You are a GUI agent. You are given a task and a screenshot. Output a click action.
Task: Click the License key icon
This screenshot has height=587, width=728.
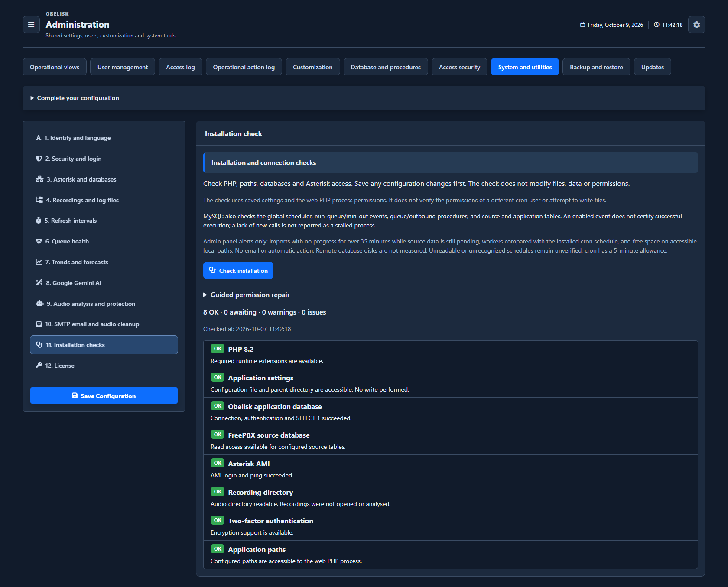click(39, 365)
